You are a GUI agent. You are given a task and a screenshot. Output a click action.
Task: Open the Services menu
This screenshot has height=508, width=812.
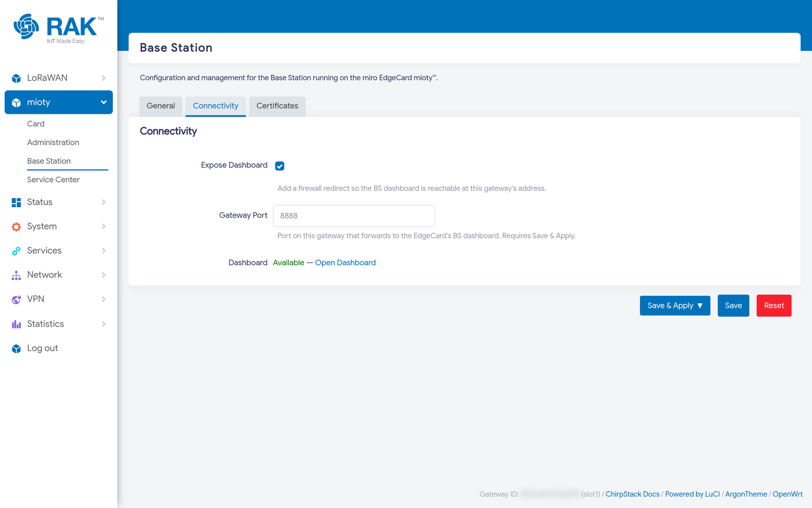[x=59, y=251]
